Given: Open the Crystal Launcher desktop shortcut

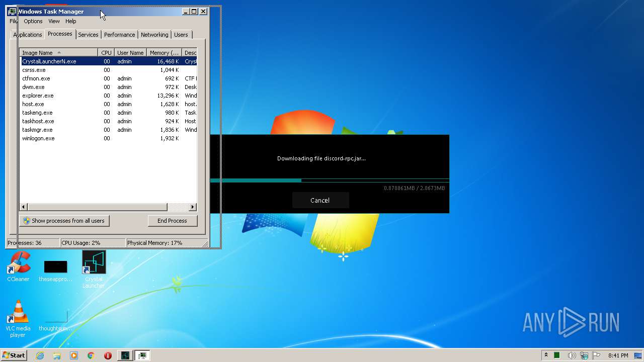Looking at the screenshot, I should 94,269.
